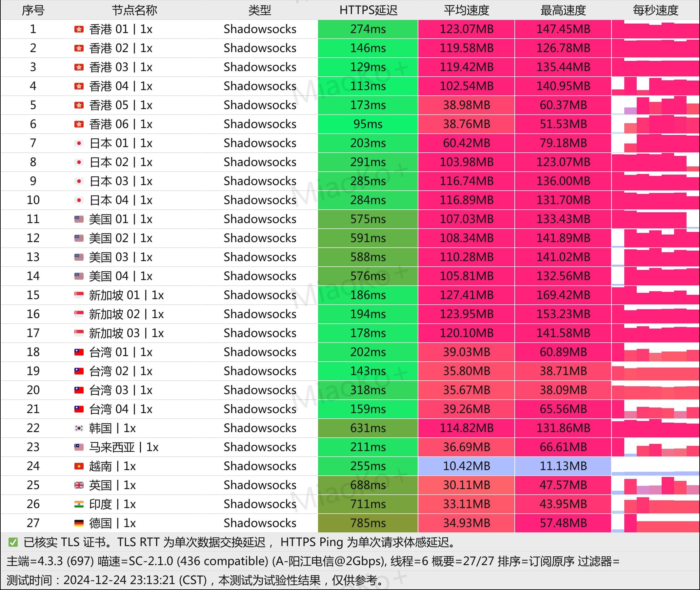
Task: Click the Malaysia flag beside 马来西亚
Action: tap(79, 447)
